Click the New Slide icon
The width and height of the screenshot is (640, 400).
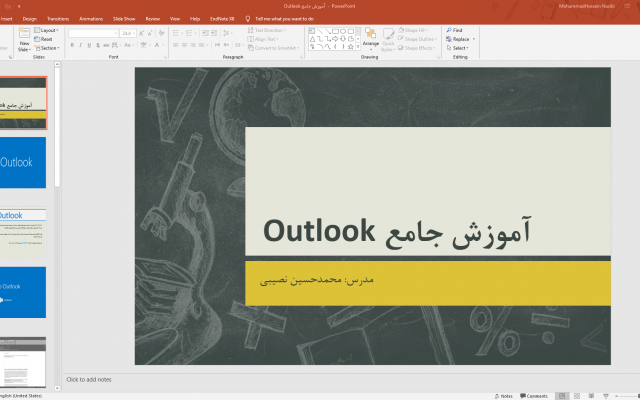coord(24,33)
